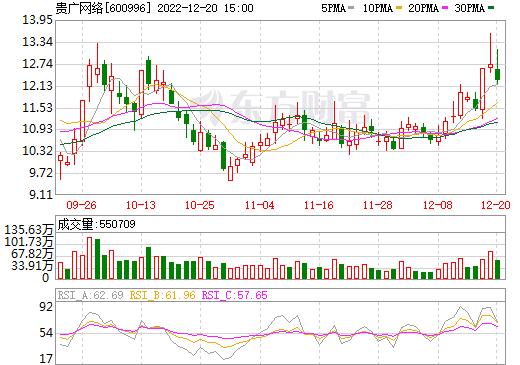Screen dimensions: 520x365
Task: Click the 13.34 price axis label
Action: 37,42
